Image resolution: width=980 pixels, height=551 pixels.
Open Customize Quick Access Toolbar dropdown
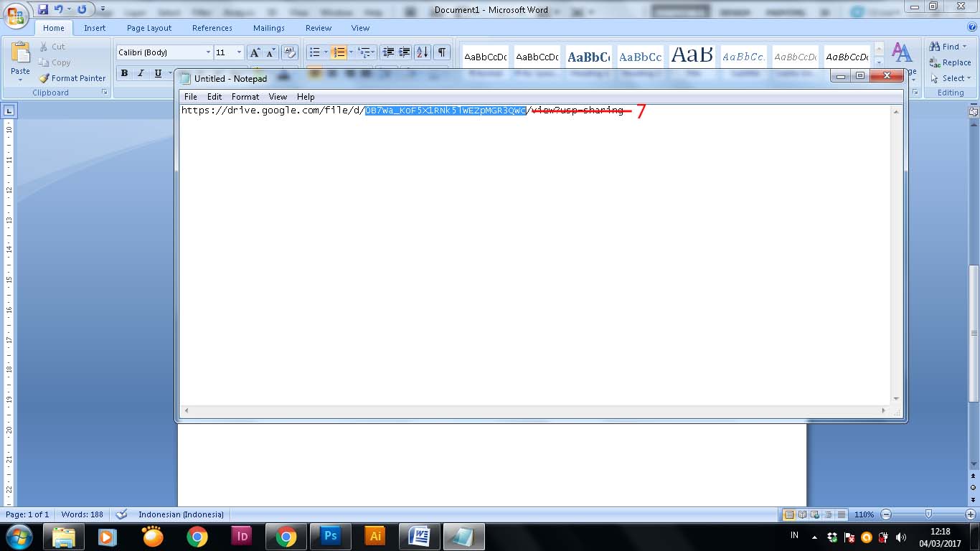pyautogui.click(x=103, y=10)
